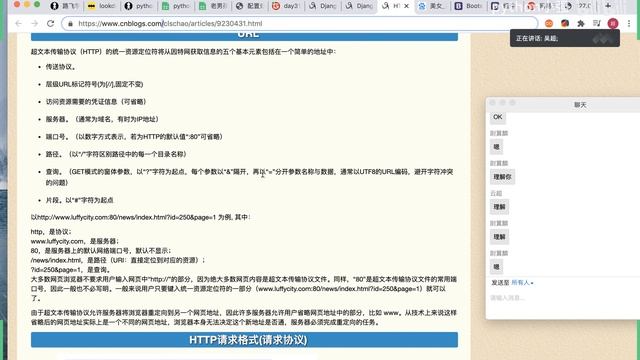Click the '?id=250&page=1，是查询。' line
Image resolution: width=640 pixels, height=360 pixels.
71,270
